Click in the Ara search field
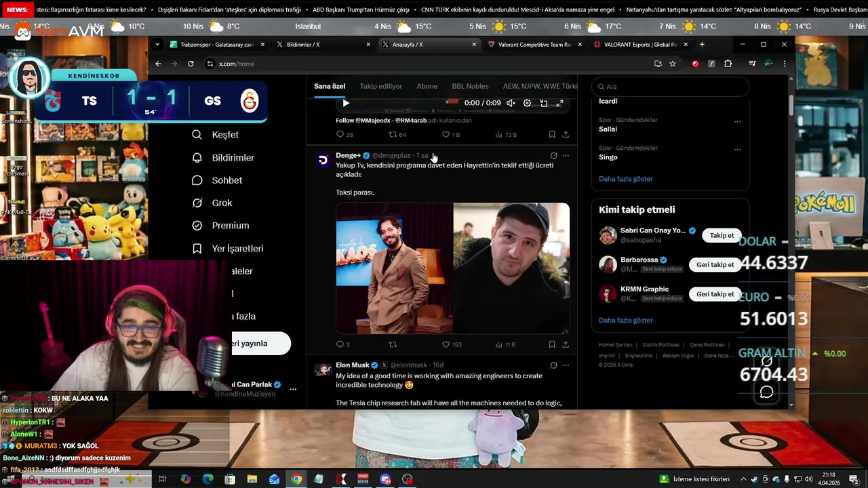Image resolution: width=868 pixels, height=488 pixels. tap(670, 87)
